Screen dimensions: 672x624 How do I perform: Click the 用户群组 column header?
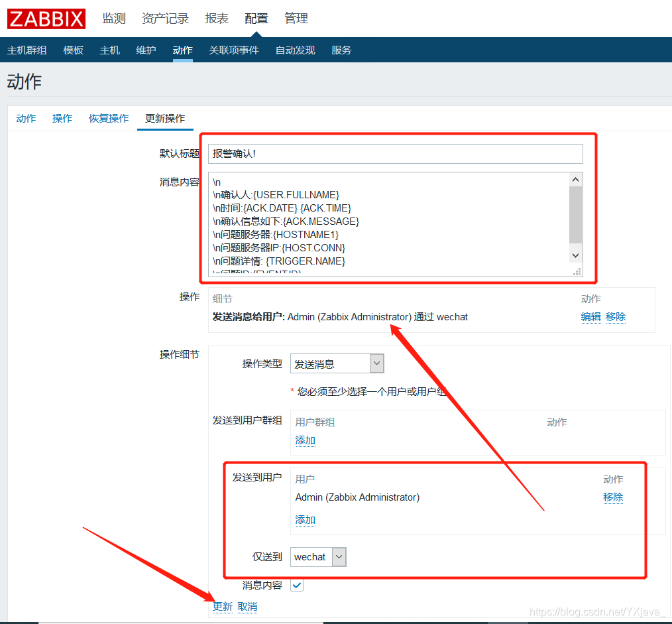[315, 422]
